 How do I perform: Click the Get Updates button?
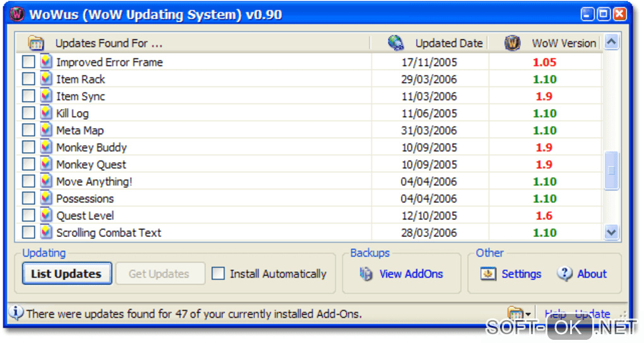[160, 274]
